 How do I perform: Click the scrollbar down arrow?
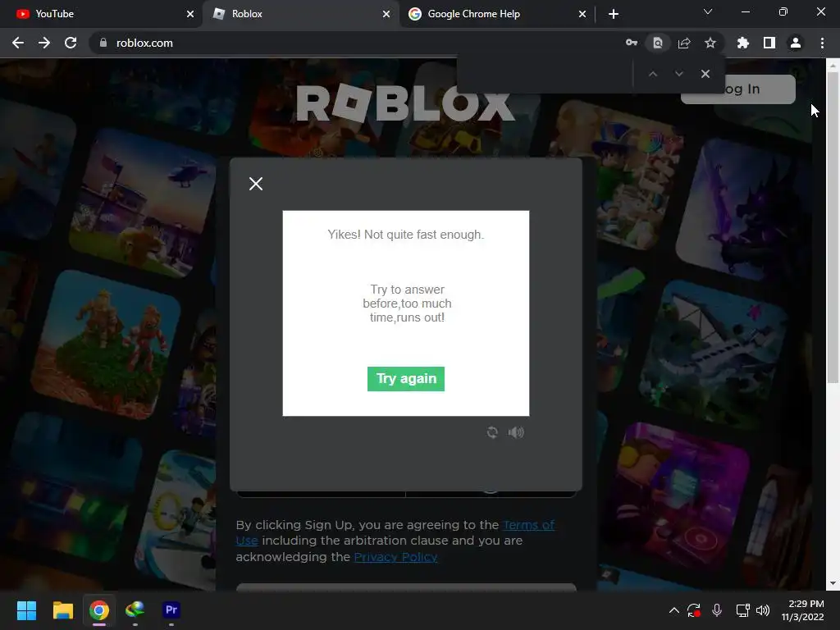coord(833,583)
